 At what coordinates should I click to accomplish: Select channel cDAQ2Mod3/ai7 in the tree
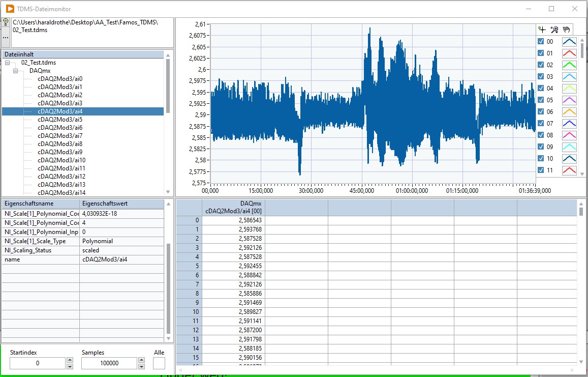(x=60, y=136)
